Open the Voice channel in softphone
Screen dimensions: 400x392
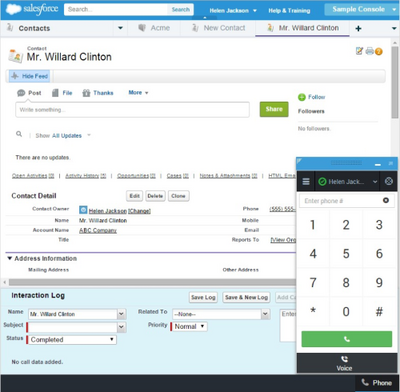[344, 363]
